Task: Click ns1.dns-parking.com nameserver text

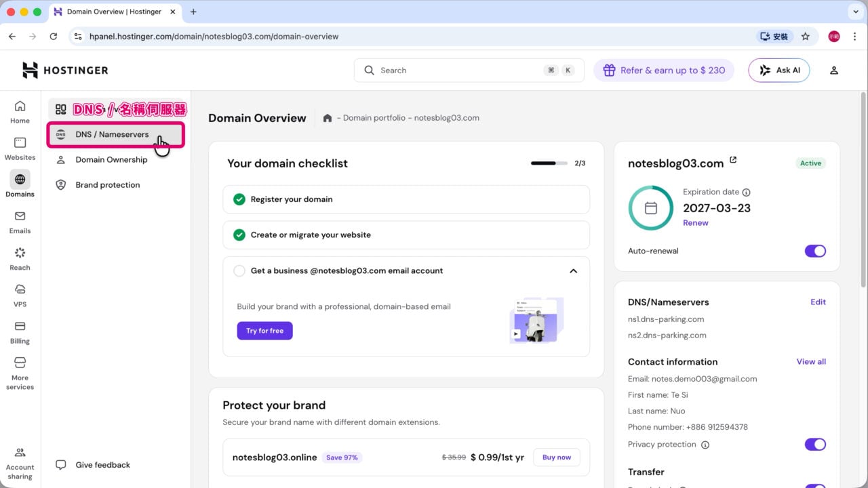Action: (666, 319)
